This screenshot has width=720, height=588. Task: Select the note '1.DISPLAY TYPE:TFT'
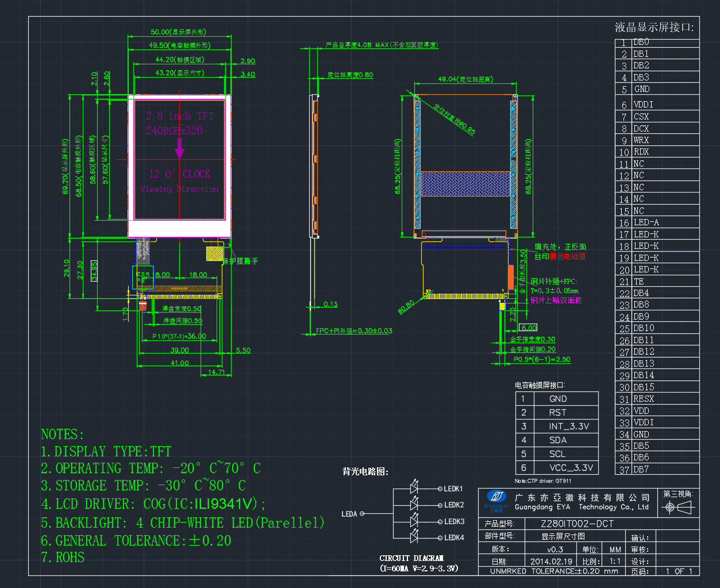click(x=106, y=452)
